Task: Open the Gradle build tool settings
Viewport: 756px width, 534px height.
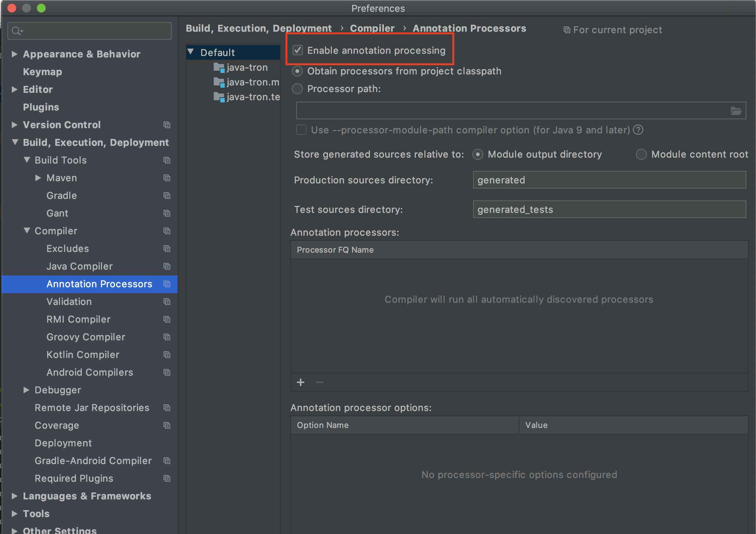Action: click(62, 196)
